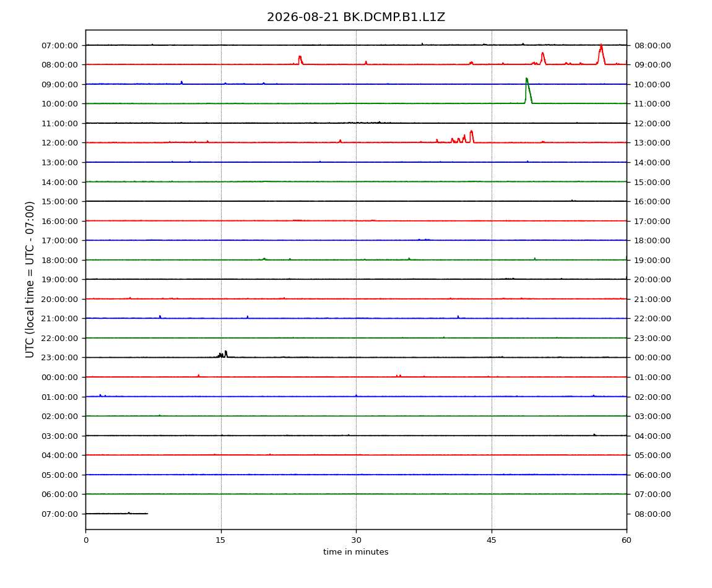Click the x-axis tick label 30

point(356,540)
